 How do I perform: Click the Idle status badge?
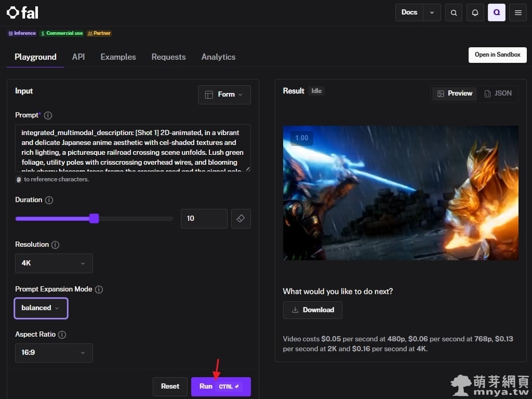pos(316,91)
